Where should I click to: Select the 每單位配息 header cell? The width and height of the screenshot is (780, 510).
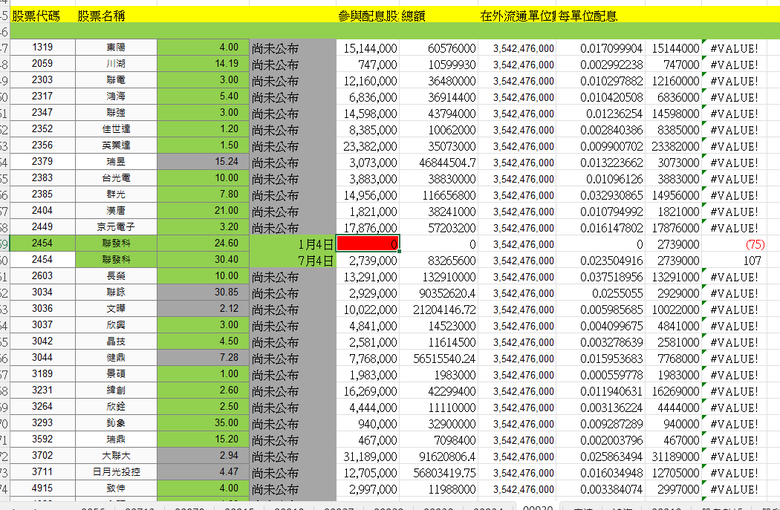pyautogui.click(x=600, y=16)
